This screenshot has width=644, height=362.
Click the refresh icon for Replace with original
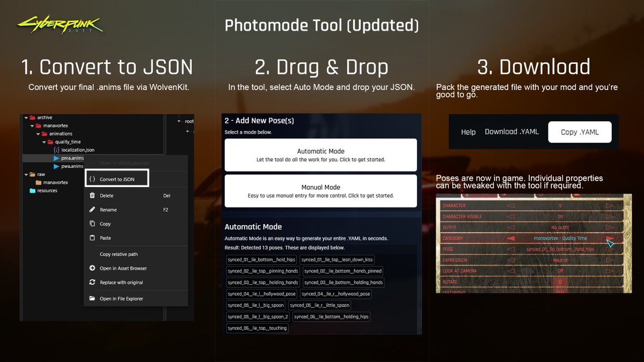point(92,282)
